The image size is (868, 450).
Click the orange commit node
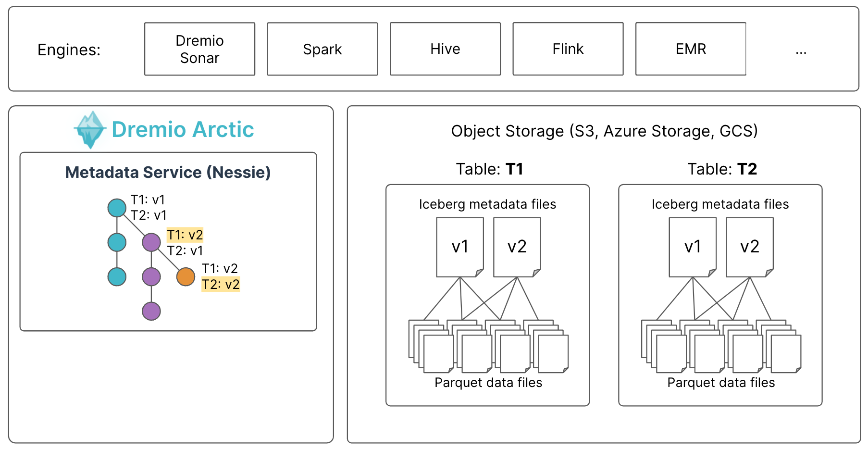(186, 277)
